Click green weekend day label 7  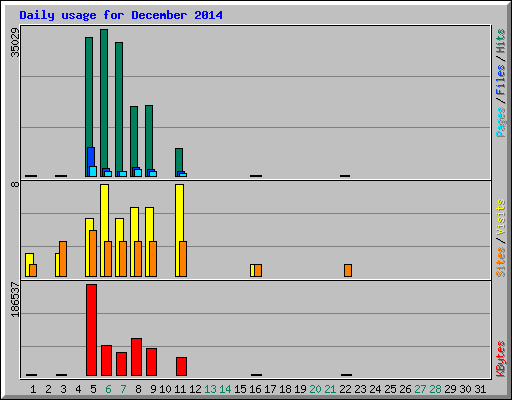pos(123,389)
